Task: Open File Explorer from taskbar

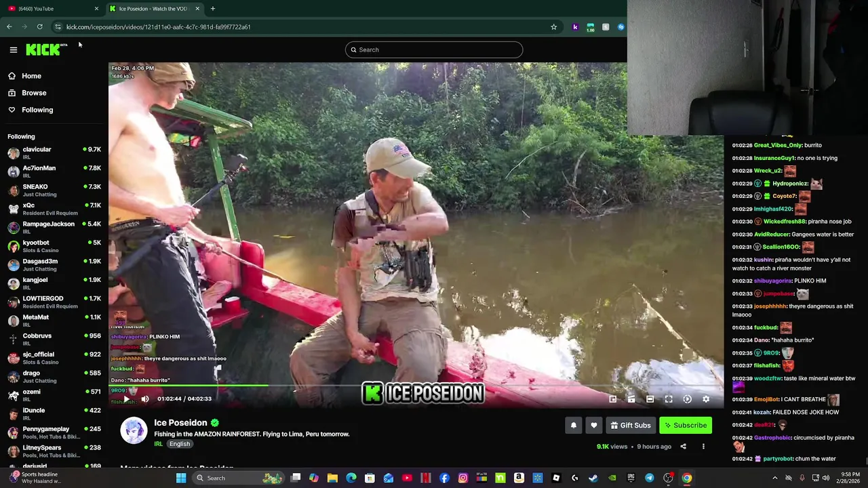Action: 332,478
